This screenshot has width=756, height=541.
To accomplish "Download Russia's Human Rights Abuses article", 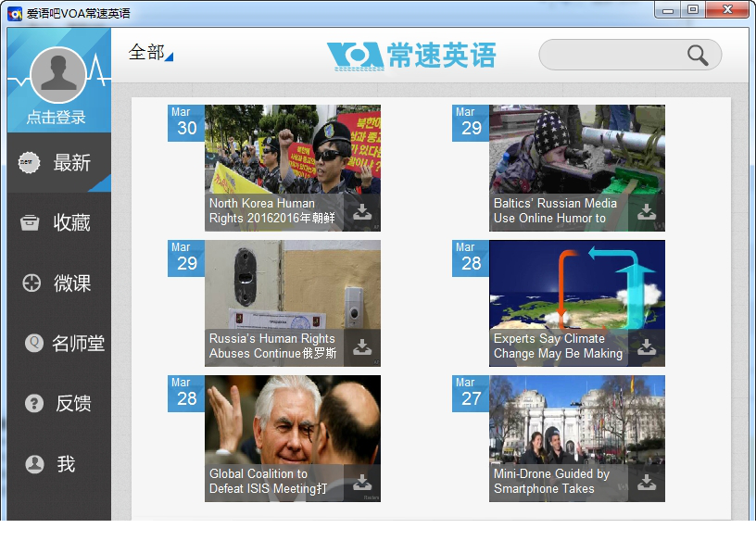I will coord(362,347).
